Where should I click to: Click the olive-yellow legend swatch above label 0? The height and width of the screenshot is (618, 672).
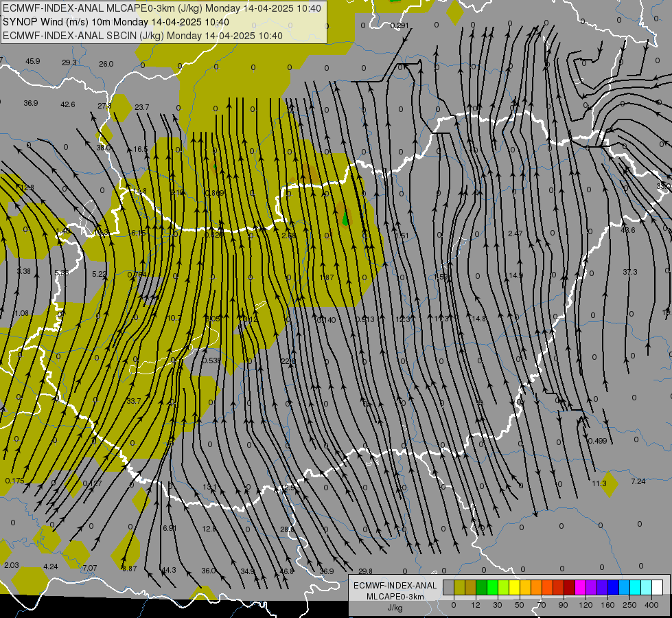[459, 588]
